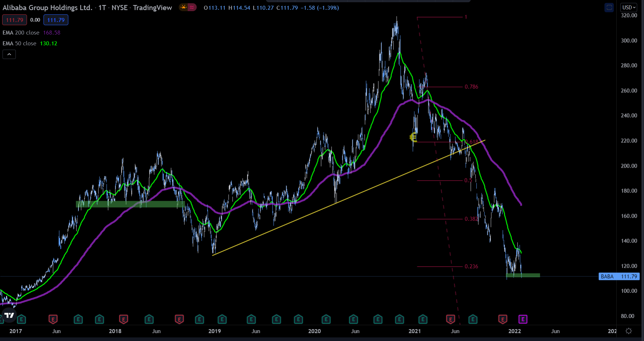Click the 2017 label on the time axis
Screen dimensions: 644x341
tap(15, 331)
